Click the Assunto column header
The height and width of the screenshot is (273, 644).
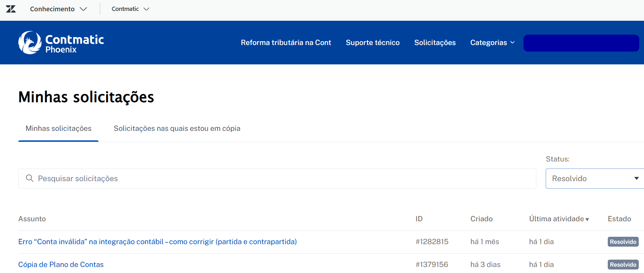click(x=32, y=219)
